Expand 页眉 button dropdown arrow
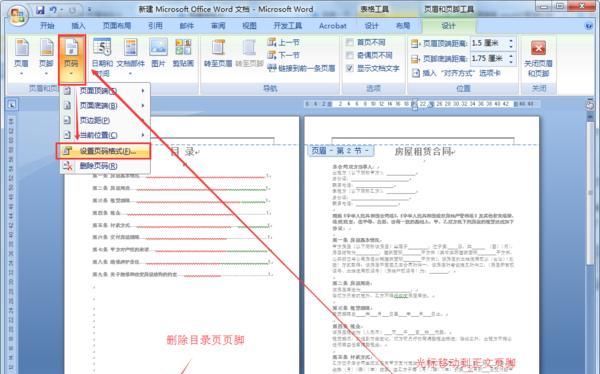This screenshot has height=374, width=600. (x=21, y=73)
